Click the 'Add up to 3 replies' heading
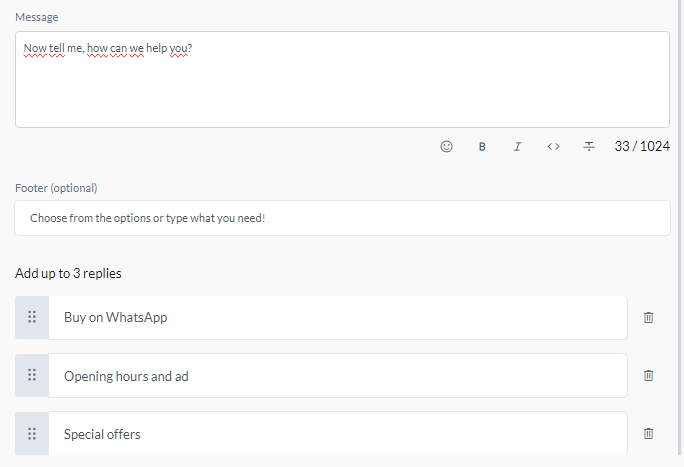Viewport: 684px width, 467px height. point(69,273)
